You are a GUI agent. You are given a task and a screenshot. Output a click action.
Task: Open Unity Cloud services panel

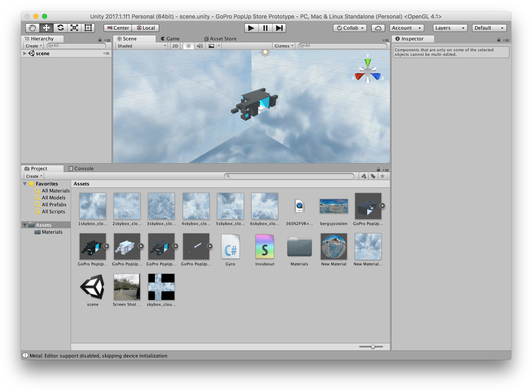[378, 28]
